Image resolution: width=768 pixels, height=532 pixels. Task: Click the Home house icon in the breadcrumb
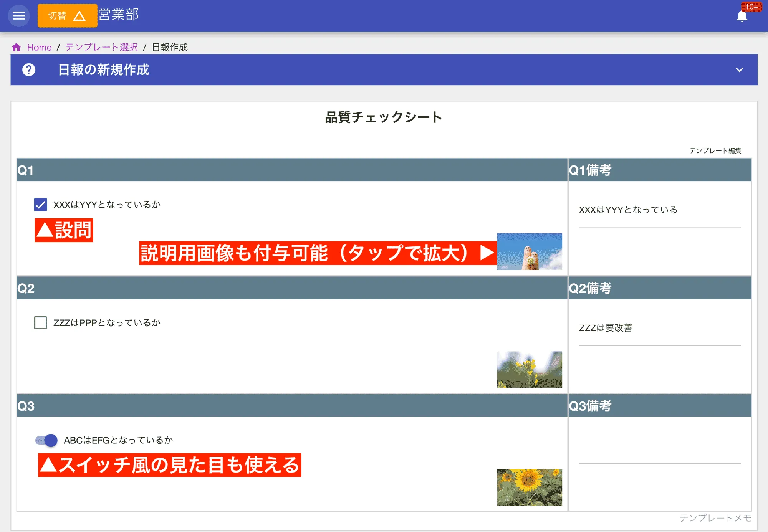coord(16,47)
